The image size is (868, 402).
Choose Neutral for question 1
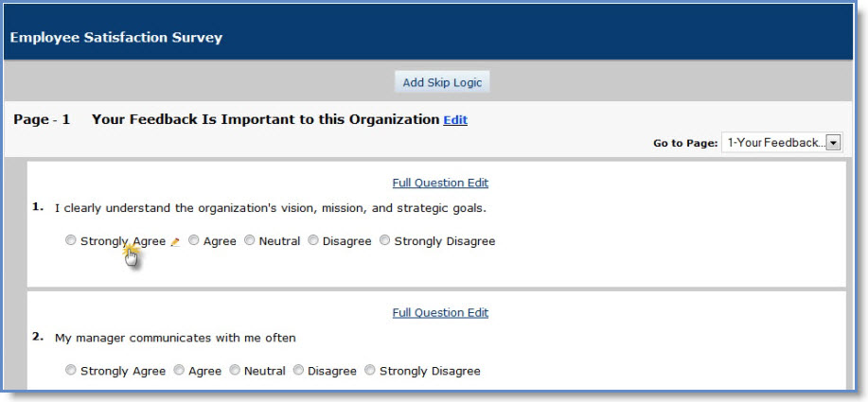[250, 241]
